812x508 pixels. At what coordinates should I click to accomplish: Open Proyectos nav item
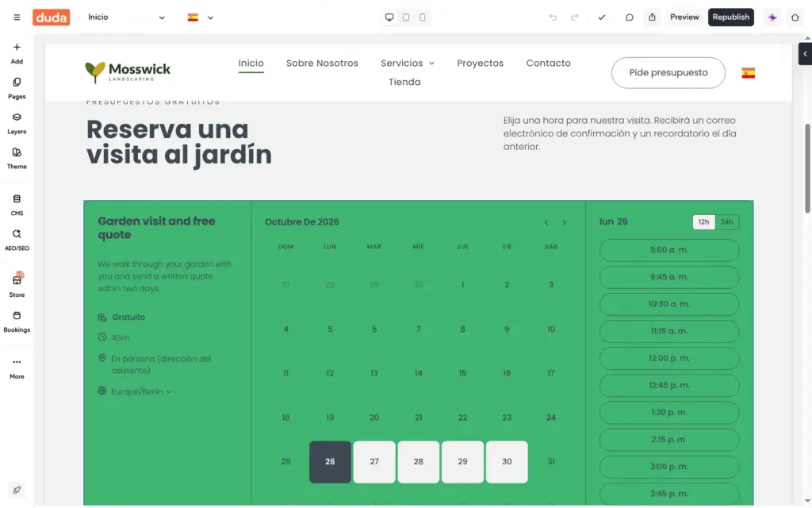(x=480, y=63)
